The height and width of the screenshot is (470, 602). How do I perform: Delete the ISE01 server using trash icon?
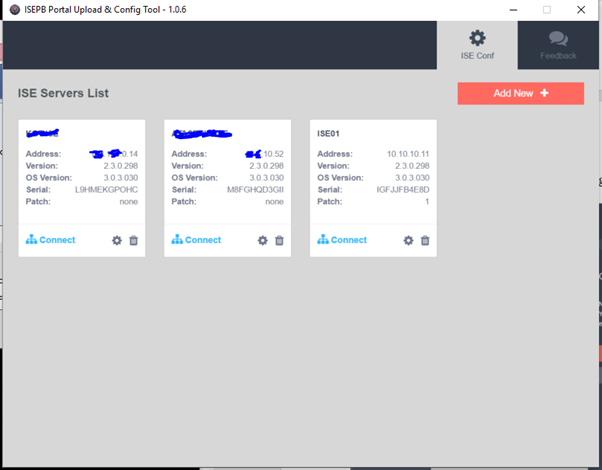(x=425, y=240)
